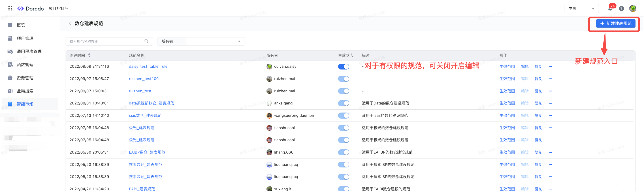
Task: Click the user profile avatar
Action: pos(633,9)
